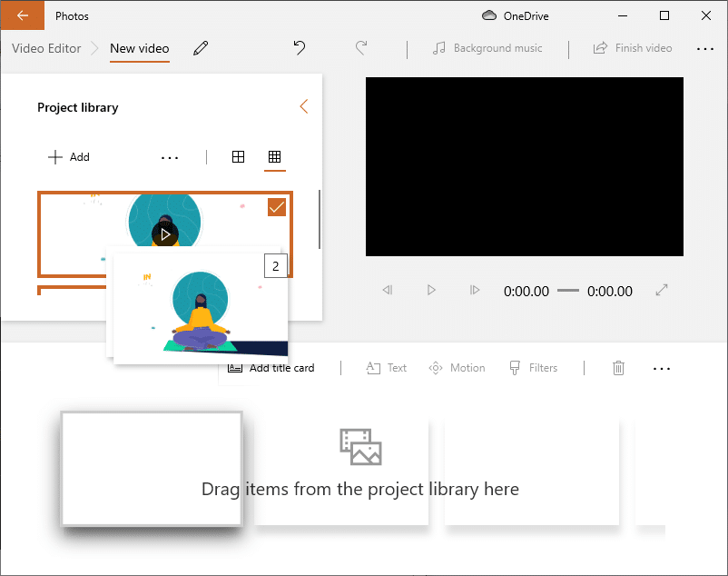Open more options in Project library
The width and height of the screenshot is (728, 576).
tap(170, 158)
